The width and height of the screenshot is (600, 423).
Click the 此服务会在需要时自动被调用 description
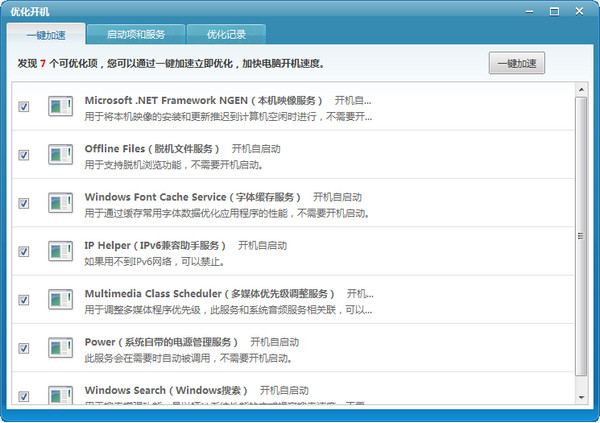pos(188,358)
